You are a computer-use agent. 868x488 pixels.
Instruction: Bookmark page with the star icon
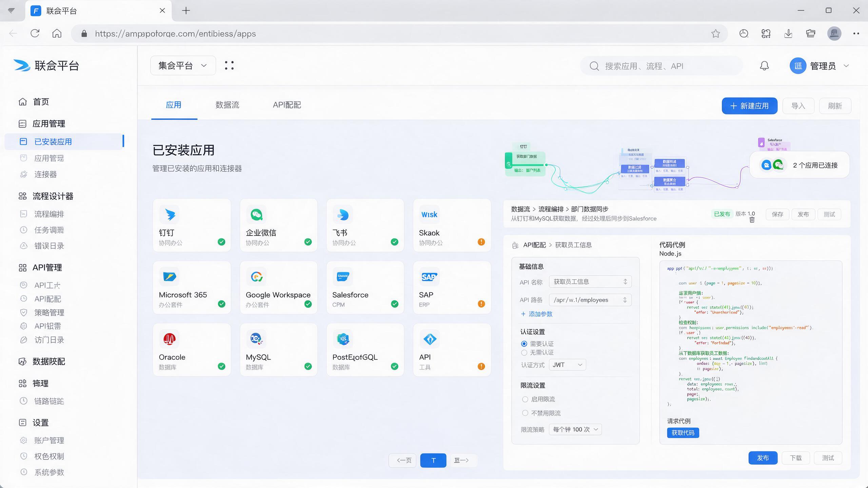pos(715,34)
